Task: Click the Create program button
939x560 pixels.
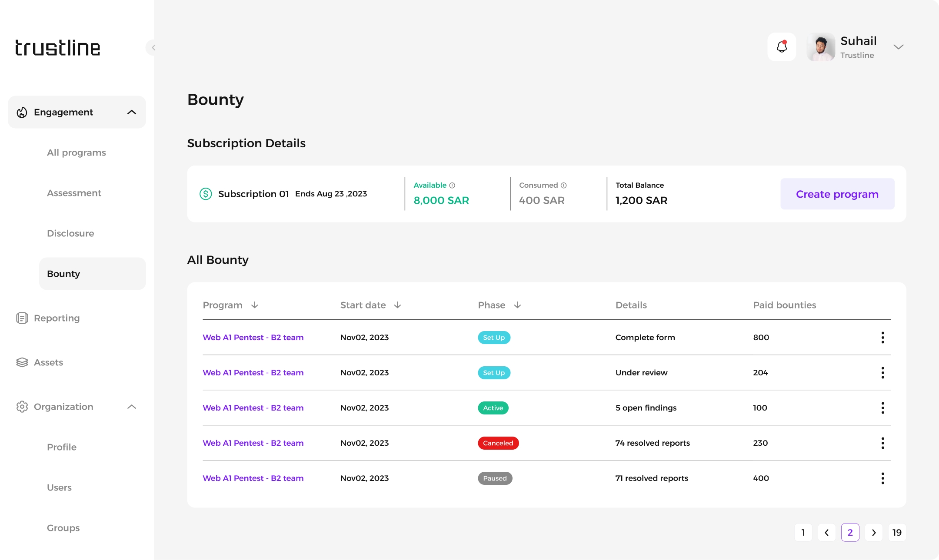Action: (x=837, y=194)
